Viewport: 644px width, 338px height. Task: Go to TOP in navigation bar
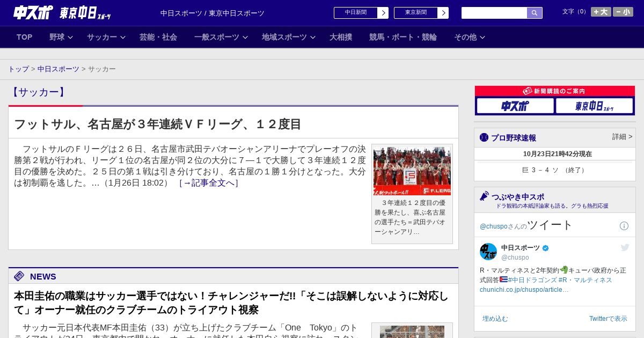tap(25, 37)
